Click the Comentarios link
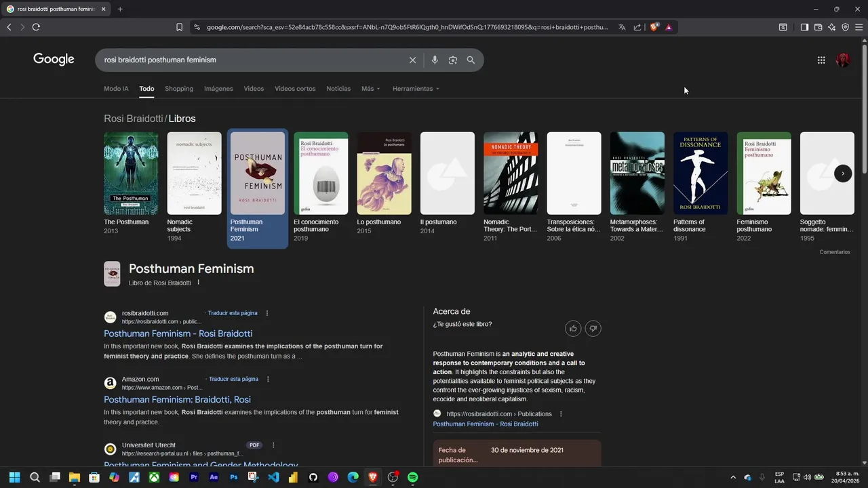 835,252
